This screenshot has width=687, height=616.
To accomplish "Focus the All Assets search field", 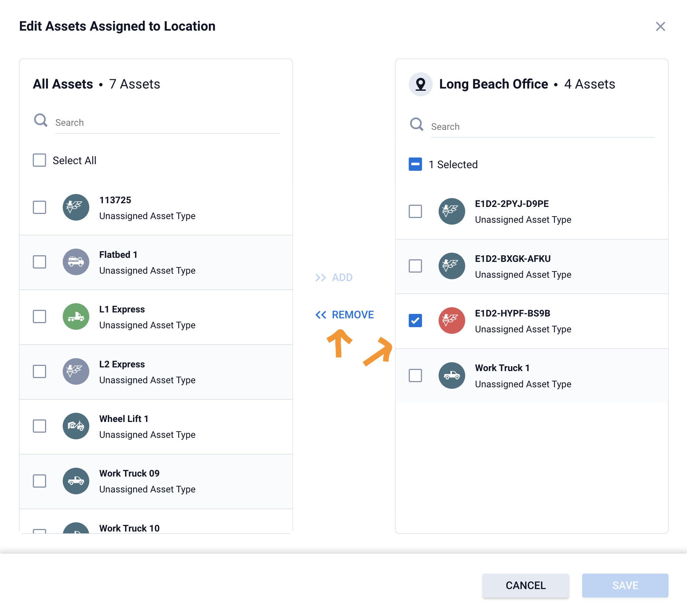I will (x=167, y=123).
